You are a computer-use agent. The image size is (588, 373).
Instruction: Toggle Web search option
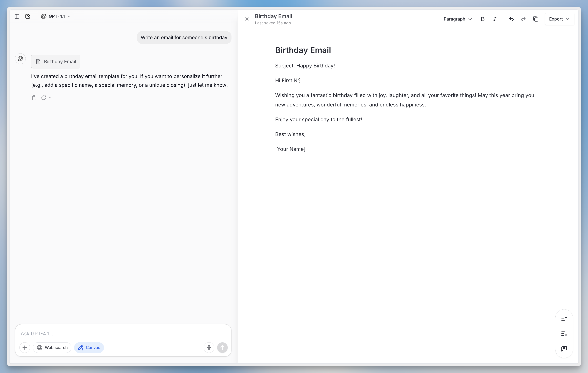click(52, 348)
